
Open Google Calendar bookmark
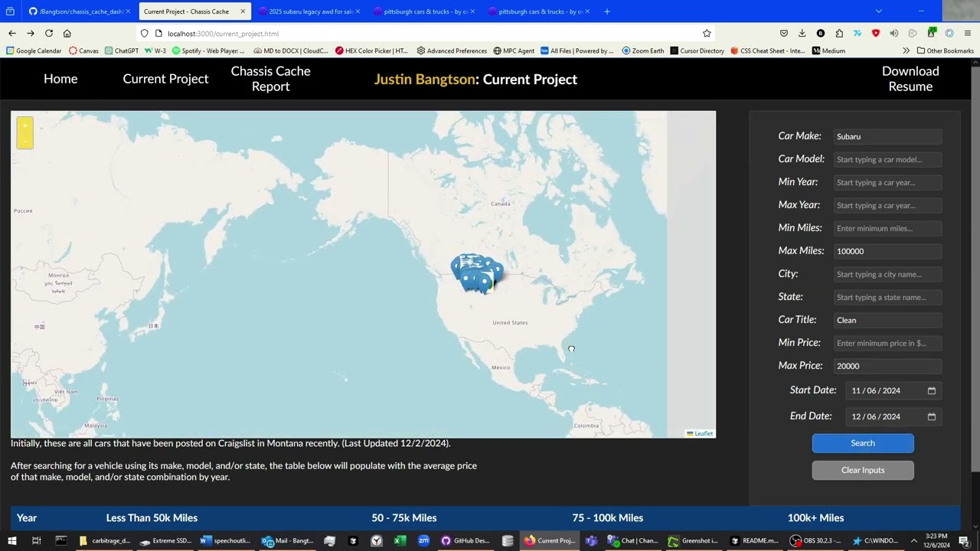34,51
